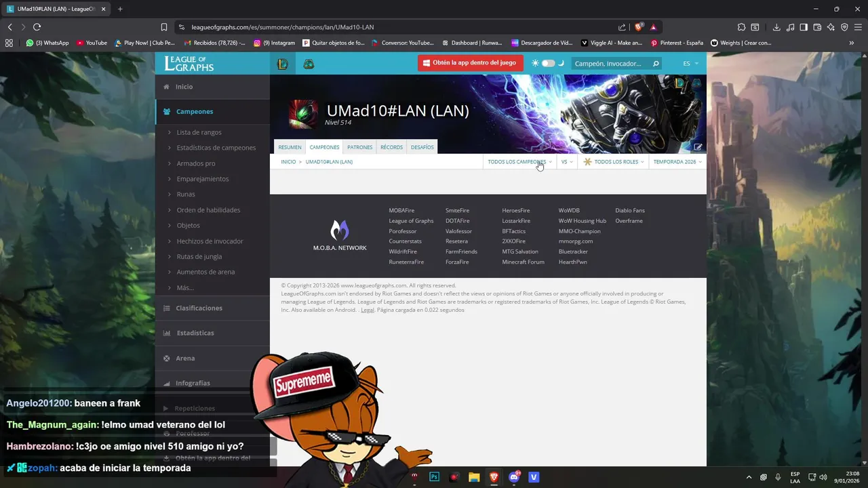The image size is (868, 488).
Task: Open the WhatsApp bookmark
Action: 47,43
